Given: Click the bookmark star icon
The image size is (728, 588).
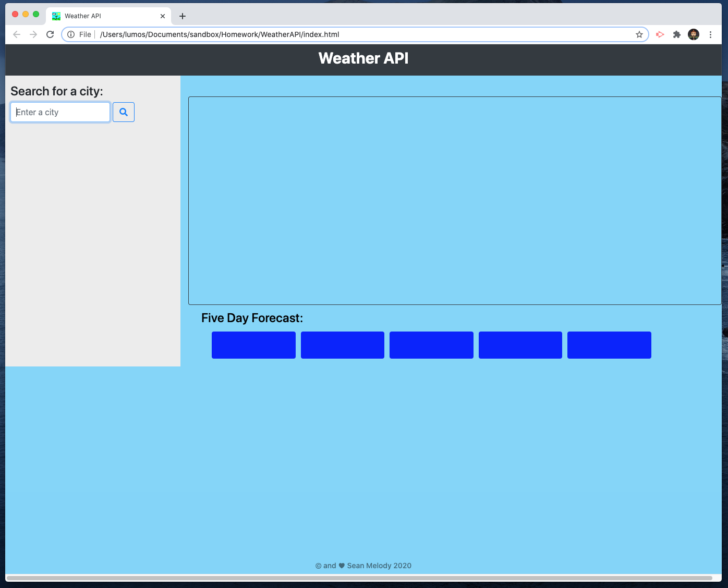Looking at the screenshot, I should 639,34.
